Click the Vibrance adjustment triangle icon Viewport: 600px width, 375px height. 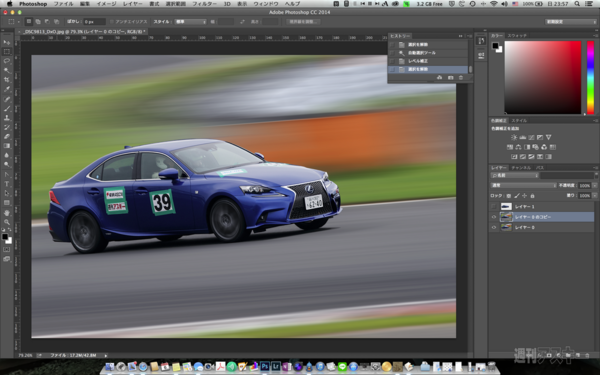point(549,137)
